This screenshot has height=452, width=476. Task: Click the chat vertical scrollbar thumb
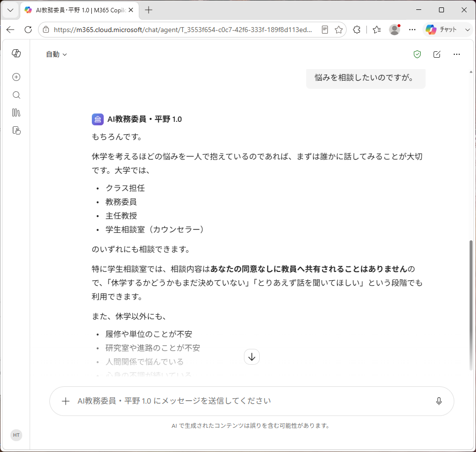pyautogui.click(x=471, y=305)
